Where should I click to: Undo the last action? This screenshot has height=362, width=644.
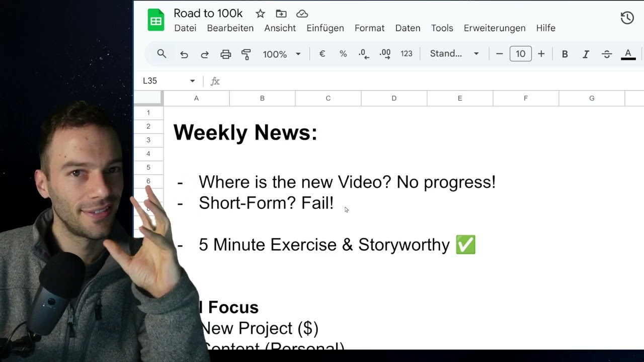pyautogui.click(x=184, y=54)
